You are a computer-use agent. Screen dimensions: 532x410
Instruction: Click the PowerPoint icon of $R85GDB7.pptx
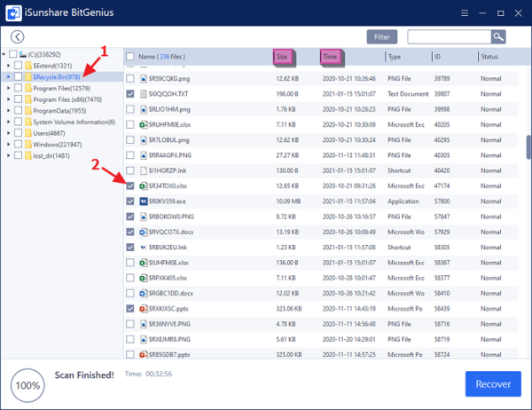pyautogui.click(x=144, y=354)
